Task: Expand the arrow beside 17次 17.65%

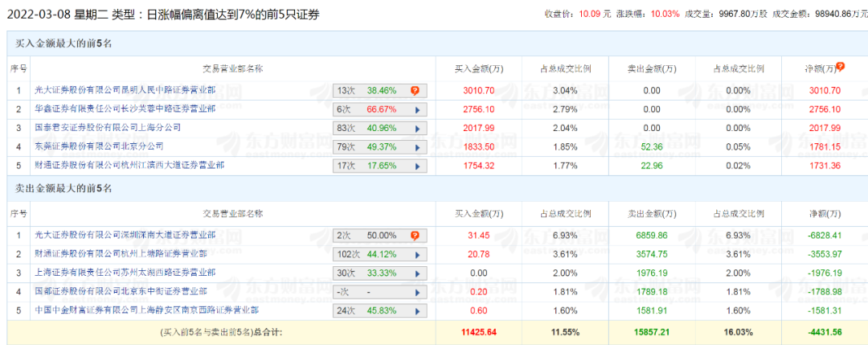Action: pos(418,166)
